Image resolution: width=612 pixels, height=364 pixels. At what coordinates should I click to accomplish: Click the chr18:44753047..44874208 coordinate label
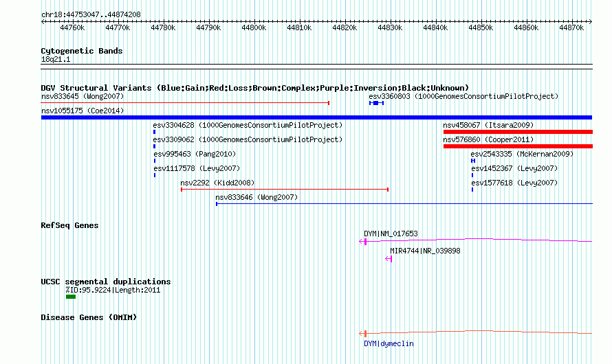coord(91,14)
